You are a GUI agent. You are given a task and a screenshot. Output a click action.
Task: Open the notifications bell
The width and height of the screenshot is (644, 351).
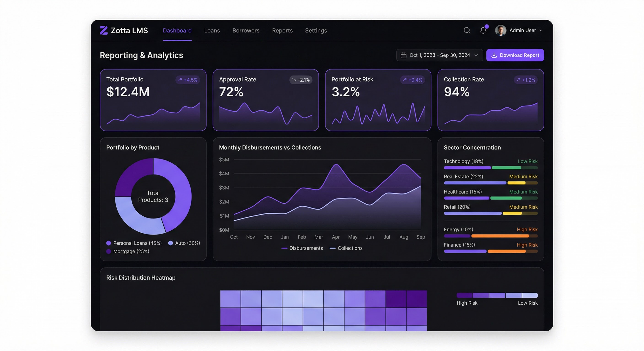point(483,30)
